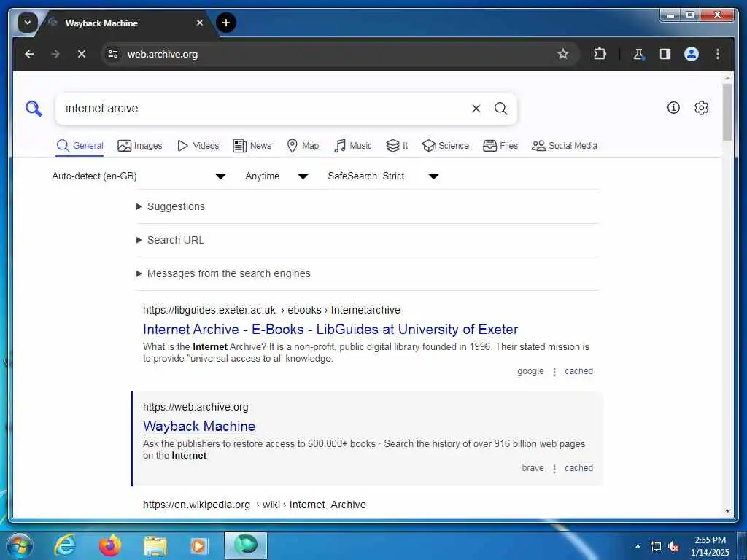Close the Wayback Machine tab
Screen dimensions: 747x560
click(x=200, y=23)
